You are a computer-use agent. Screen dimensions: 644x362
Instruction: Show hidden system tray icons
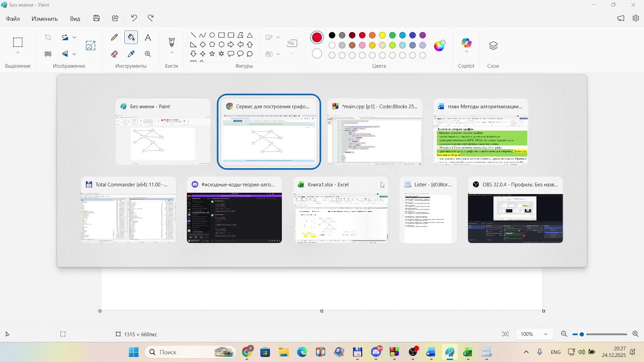[x=526, y=352]
